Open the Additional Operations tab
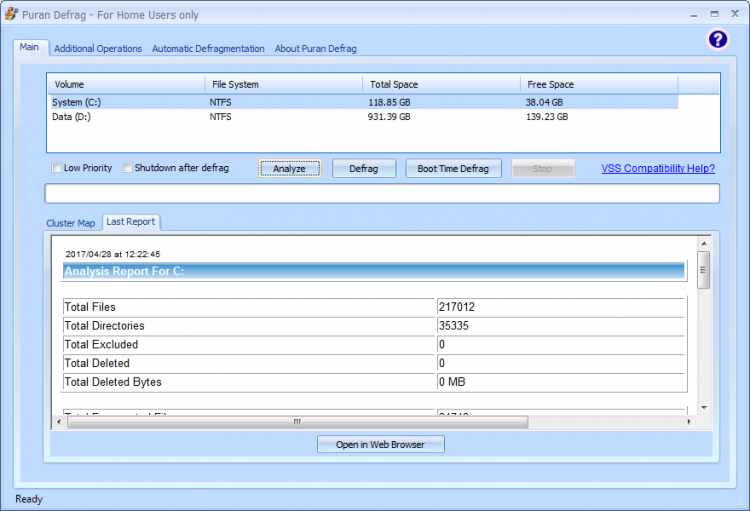The height and width of the screenshot is (511, 750). (x=98, y=48)
